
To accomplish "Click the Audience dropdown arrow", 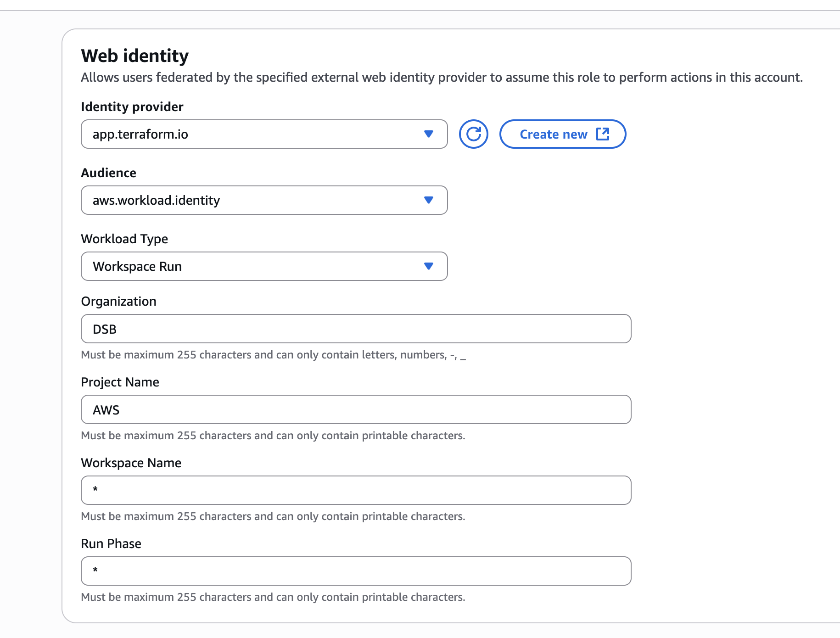I will pos(429,200).
